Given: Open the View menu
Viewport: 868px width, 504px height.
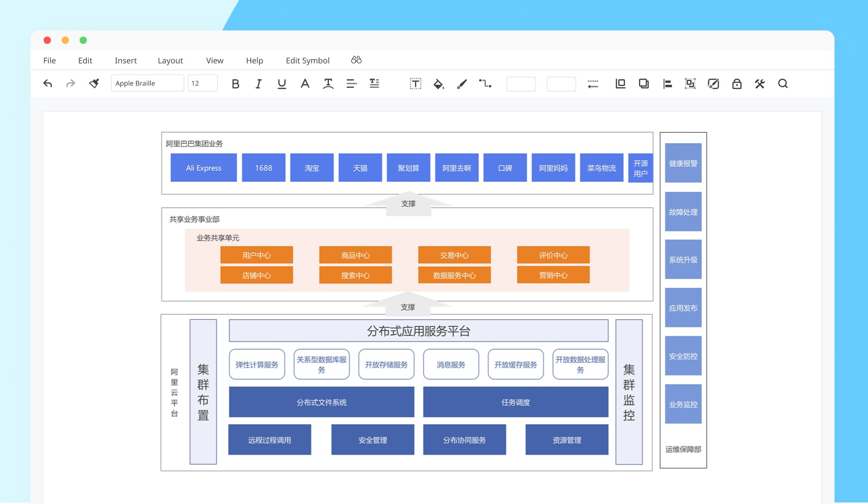Looking at the screenshot, I should click(x=215, y=60).
